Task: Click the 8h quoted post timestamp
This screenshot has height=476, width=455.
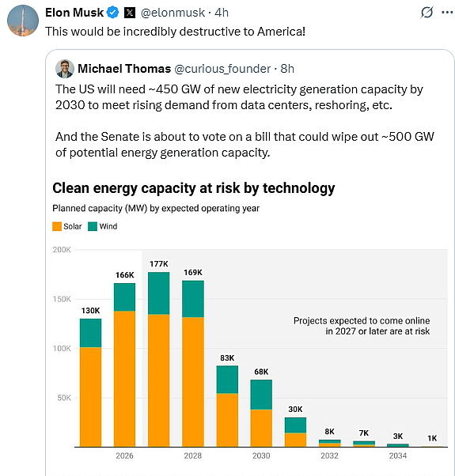Action: coord(287,69)
